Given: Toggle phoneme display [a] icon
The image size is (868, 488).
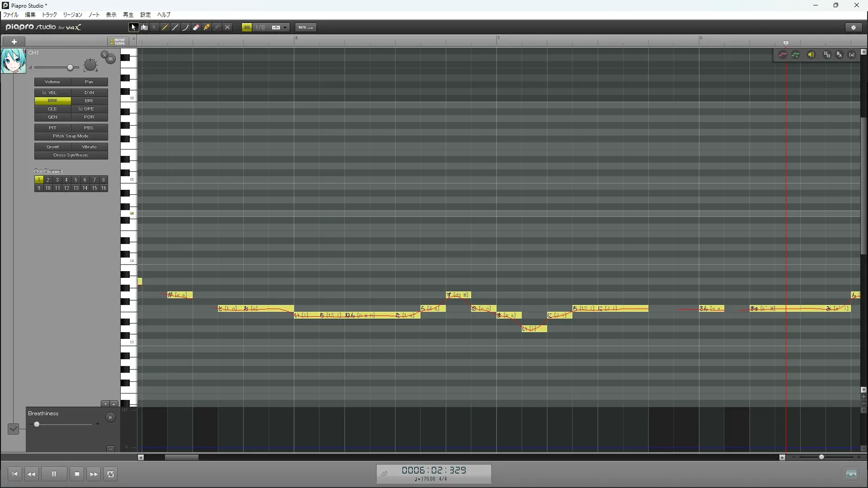Looking at the screenshot, I should 852,55.
